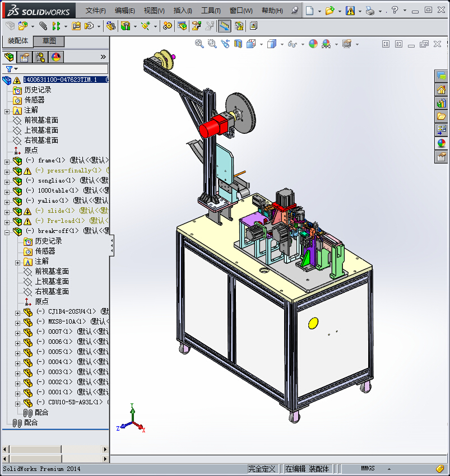Click the New document icon
Image resolution: width=450 pixels, height=476 pixels.
point(310,11)
